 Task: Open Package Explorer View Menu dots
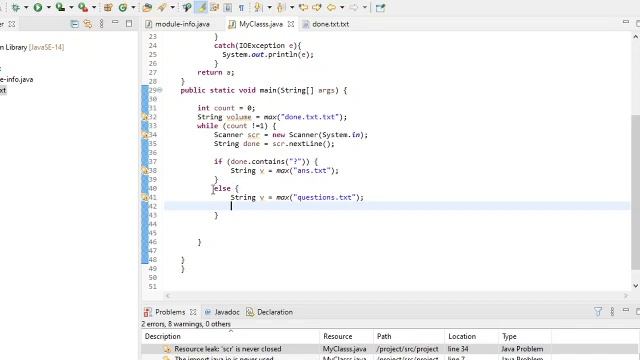[x=102, y=24]
